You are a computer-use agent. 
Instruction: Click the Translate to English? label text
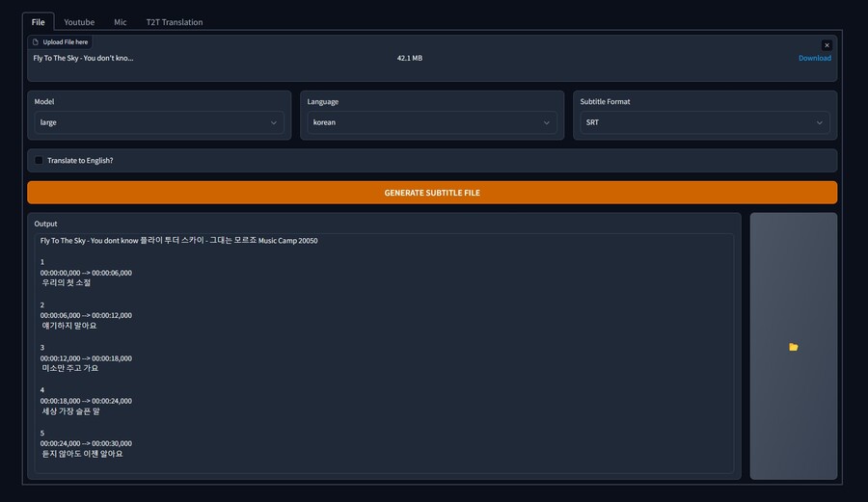pos(80,161)
